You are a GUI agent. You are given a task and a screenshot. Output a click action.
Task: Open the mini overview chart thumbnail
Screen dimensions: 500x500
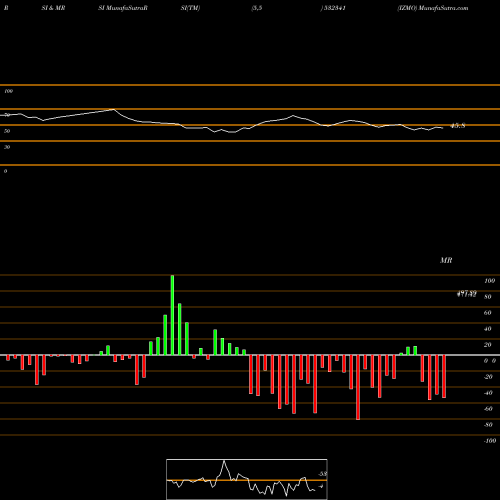tap(247, 479)
